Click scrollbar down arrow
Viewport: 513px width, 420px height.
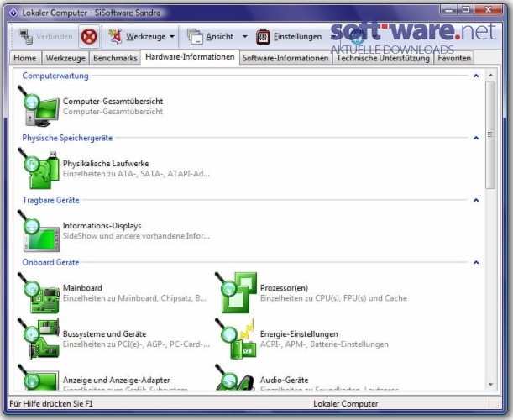tap(490, 385)
